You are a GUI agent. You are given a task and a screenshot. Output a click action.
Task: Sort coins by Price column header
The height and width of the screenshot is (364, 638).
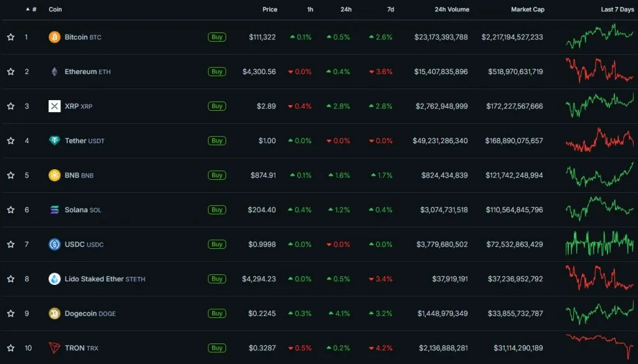coord(269,10)
